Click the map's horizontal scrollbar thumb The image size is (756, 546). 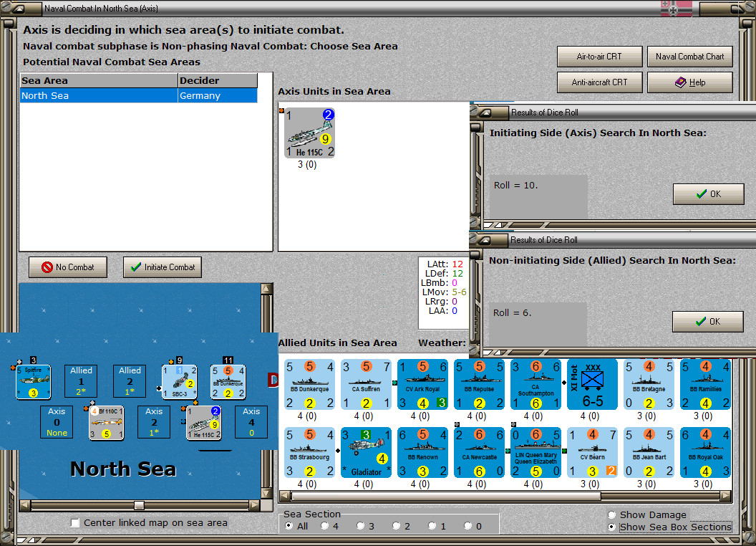point(140,505)
